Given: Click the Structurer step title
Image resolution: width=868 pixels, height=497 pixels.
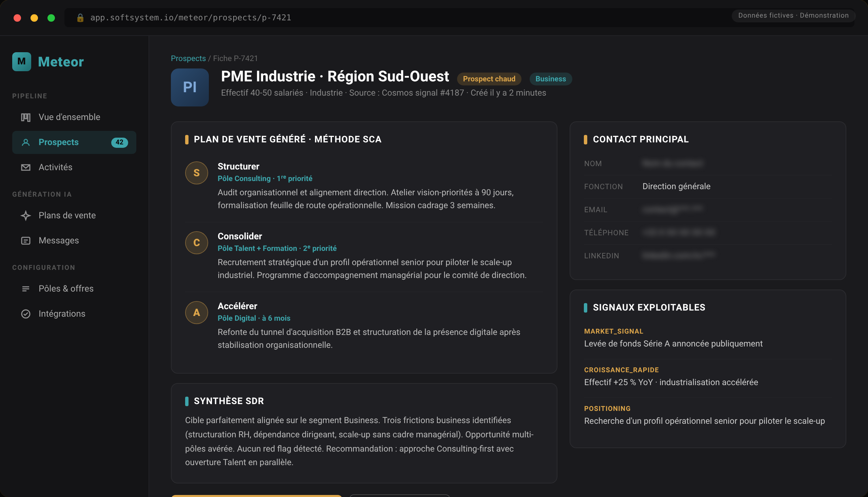Looking at the screenshot, I should point(238,166).
